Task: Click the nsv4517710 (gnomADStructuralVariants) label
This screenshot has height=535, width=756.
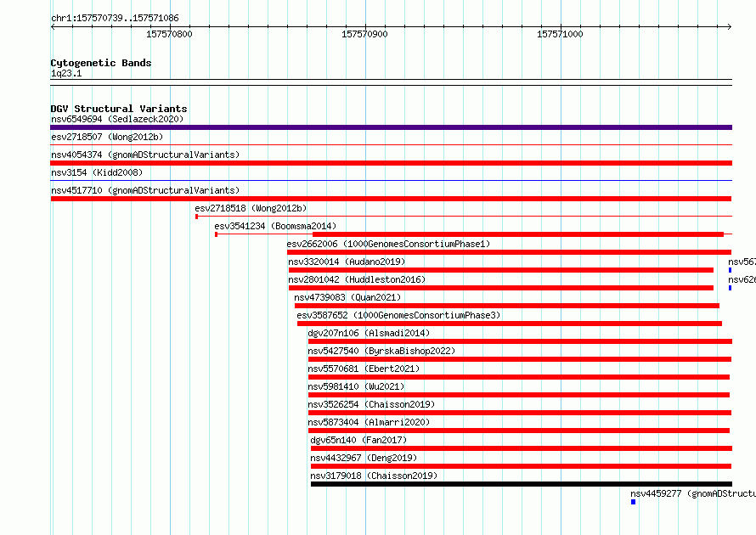Action: (145, 190)
